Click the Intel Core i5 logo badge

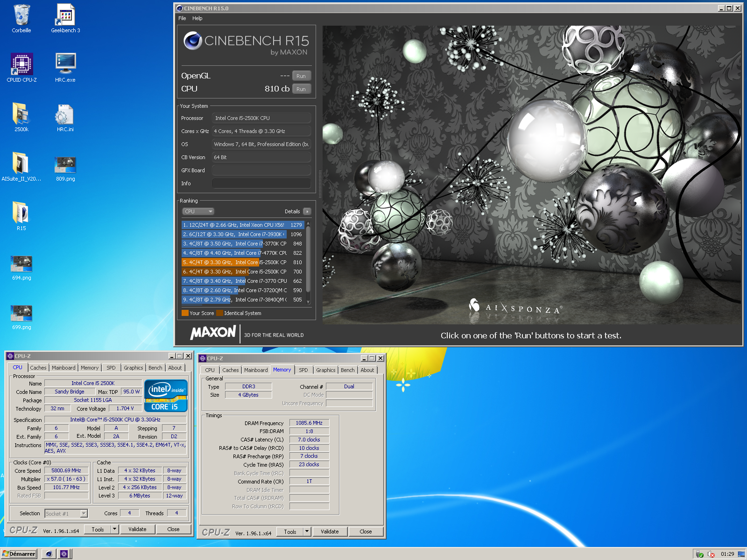pyautogui.click(x=166, y=396)
